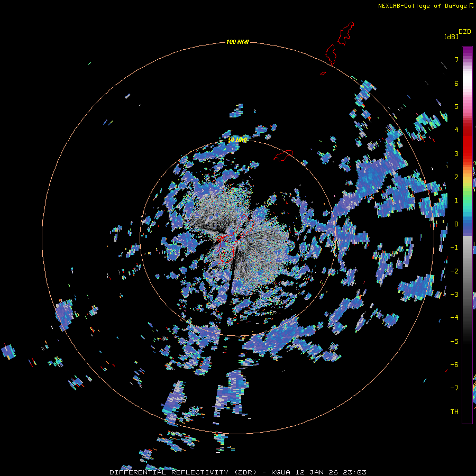
Task: Click the red outline below the topmost island
Action: [331, 54]
